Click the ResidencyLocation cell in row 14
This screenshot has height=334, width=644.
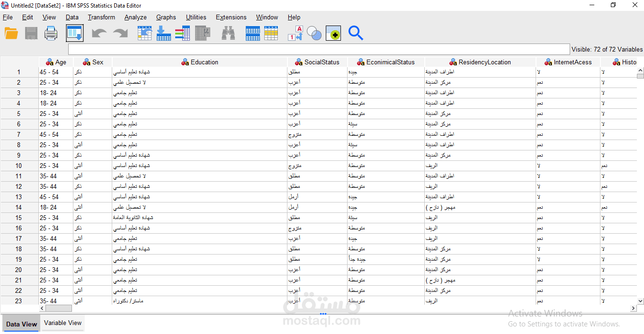[480, 207]
